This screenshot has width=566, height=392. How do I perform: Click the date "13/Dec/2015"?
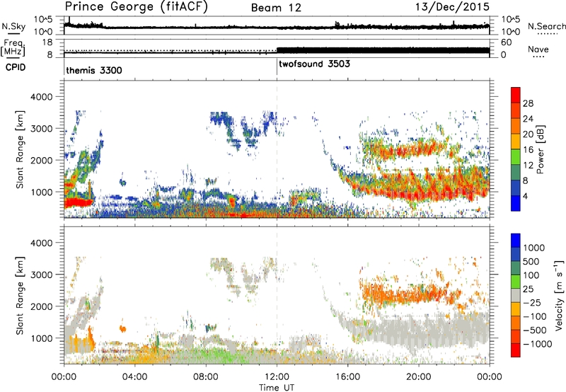(x=452, y=7)
